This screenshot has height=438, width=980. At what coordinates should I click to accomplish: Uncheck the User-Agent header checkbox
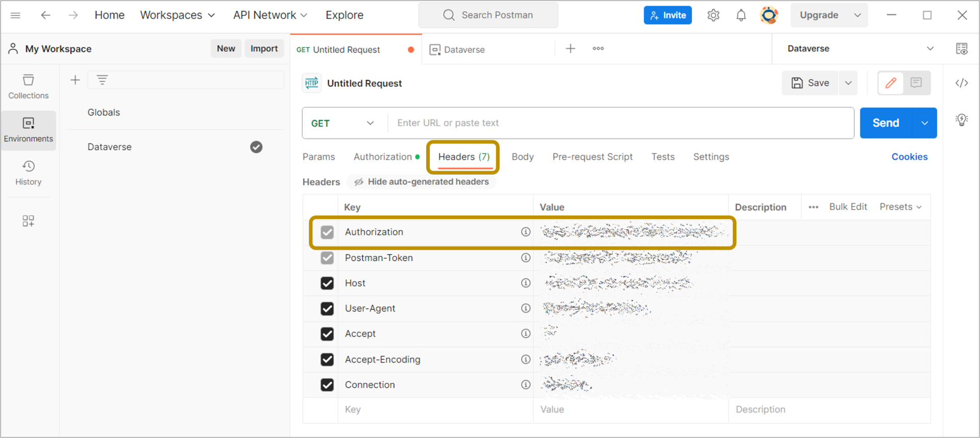point(327,309)
